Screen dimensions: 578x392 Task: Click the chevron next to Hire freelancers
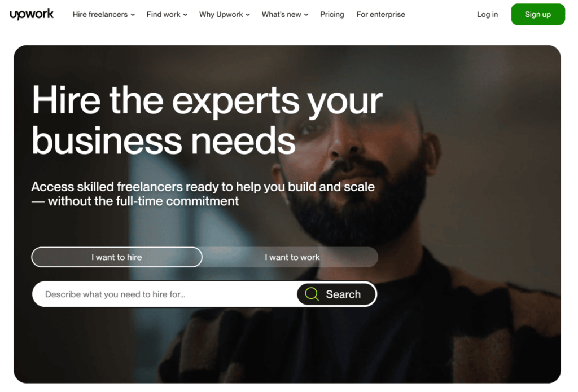[133, 15]
